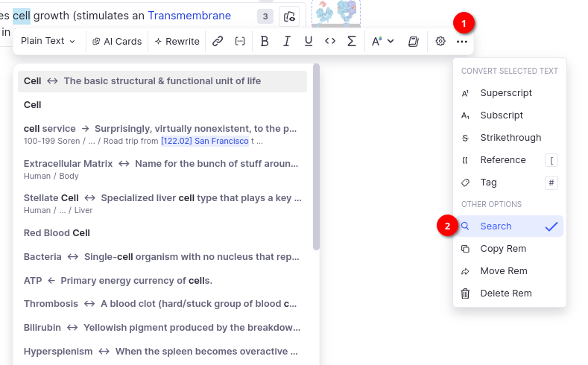Image resolution: width=588 pixels, height=365 pixels.
Task: Click the Transmembrane reference link
Action: tap(189, 15)
